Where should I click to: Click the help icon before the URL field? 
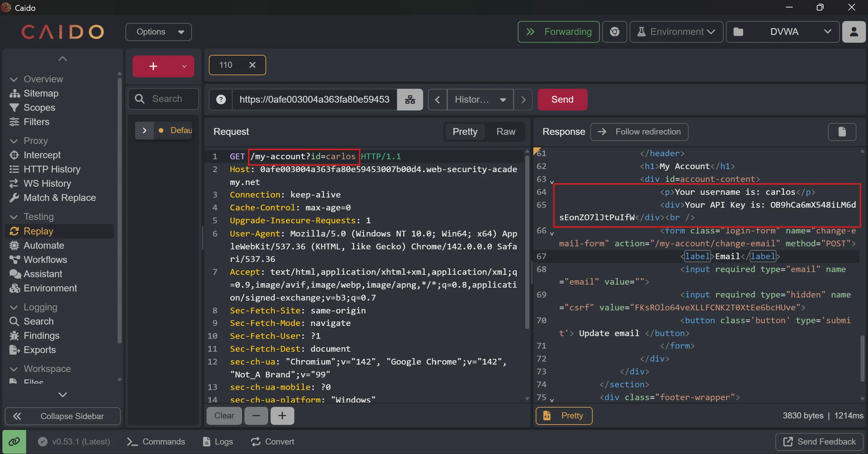pyautogui.click(x=221, y=100)
